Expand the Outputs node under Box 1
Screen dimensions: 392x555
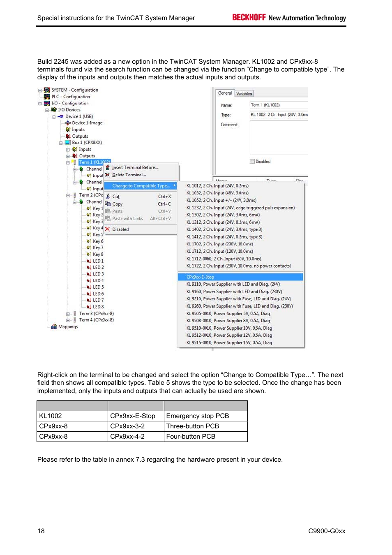[68, 156]
